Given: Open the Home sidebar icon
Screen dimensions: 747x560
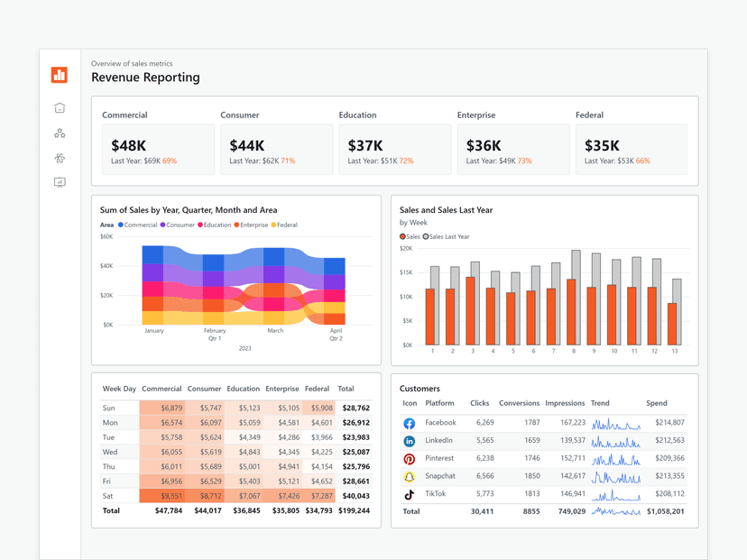Looking at the screenshot, I should coord(59,107).
